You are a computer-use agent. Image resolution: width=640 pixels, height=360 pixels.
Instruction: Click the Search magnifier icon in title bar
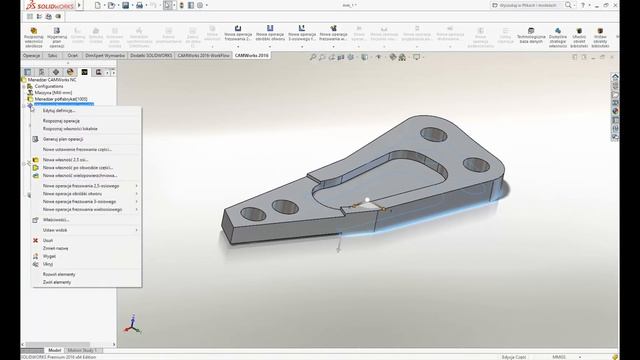tap(568, 5)
